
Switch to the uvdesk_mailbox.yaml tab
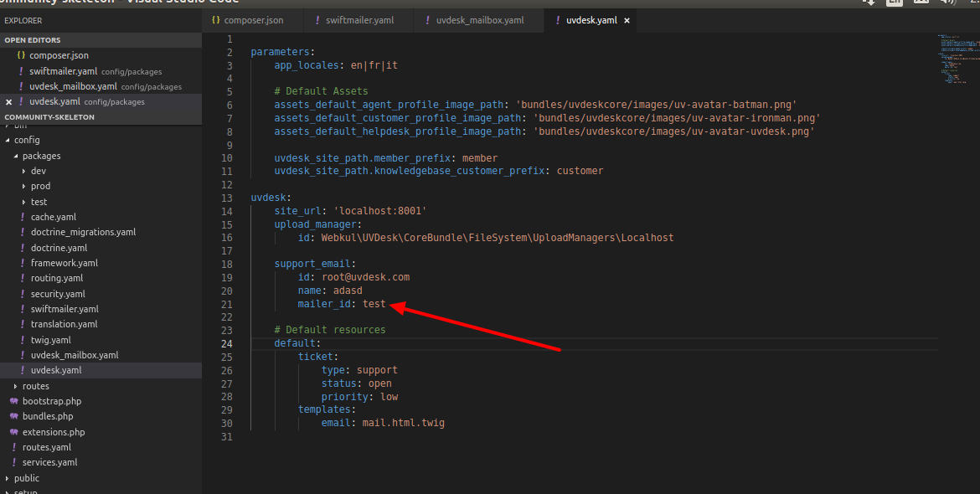(x=479, y=20)
